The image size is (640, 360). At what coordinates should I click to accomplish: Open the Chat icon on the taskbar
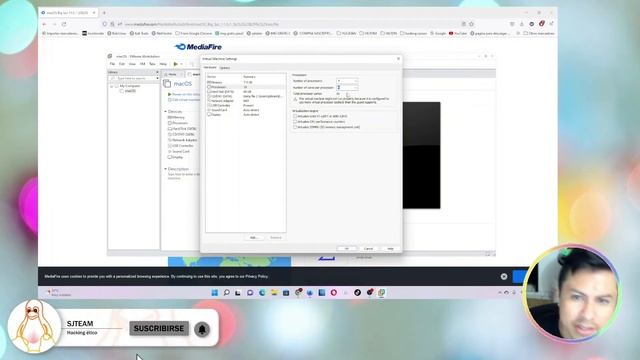point(250,293)
